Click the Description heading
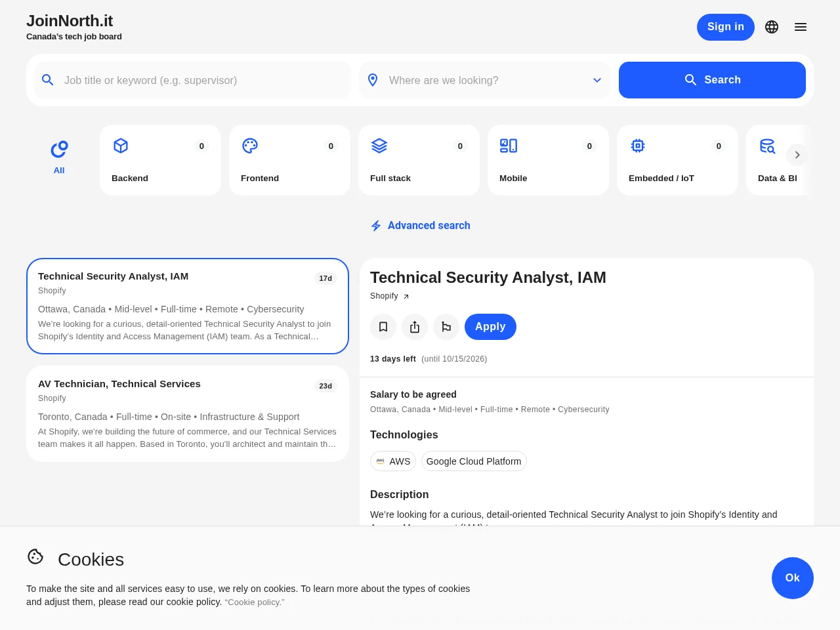Viewport: 840px width, 630px height. coord(400,494)
